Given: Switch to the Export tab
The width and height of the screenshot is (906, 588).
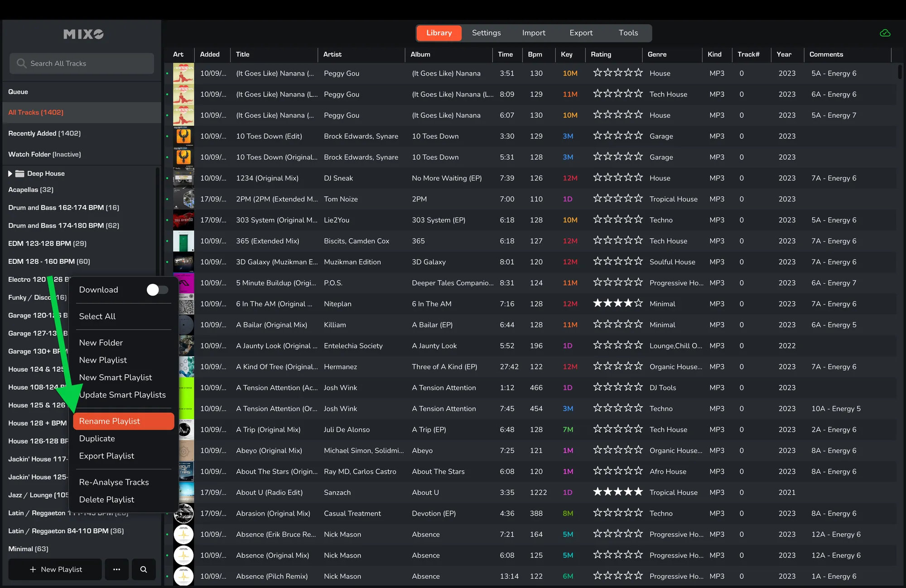Looking at the screenshot, I should [x=581, y=33].
